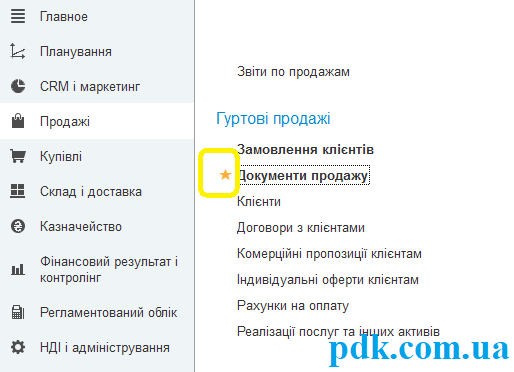Open Фінансовий результат і контролінг section

[x=109, y=270]
